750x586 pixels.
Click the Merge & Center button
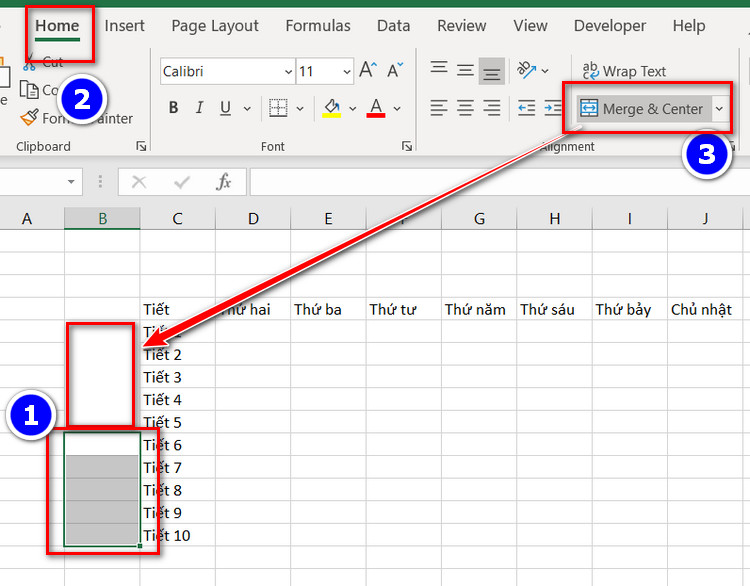click(642, 109)
